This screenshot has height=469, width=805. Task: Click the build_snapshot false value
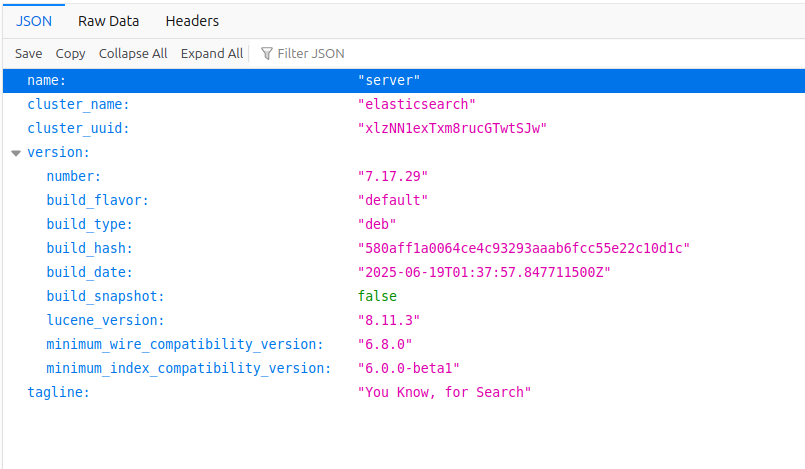pos(377,296)
